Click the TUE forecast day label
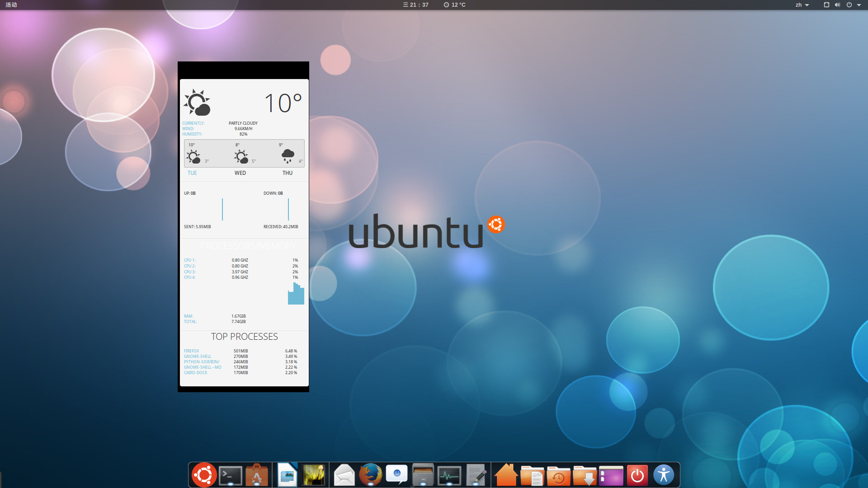Screen dimensions: 868x488 pos(192,173)
